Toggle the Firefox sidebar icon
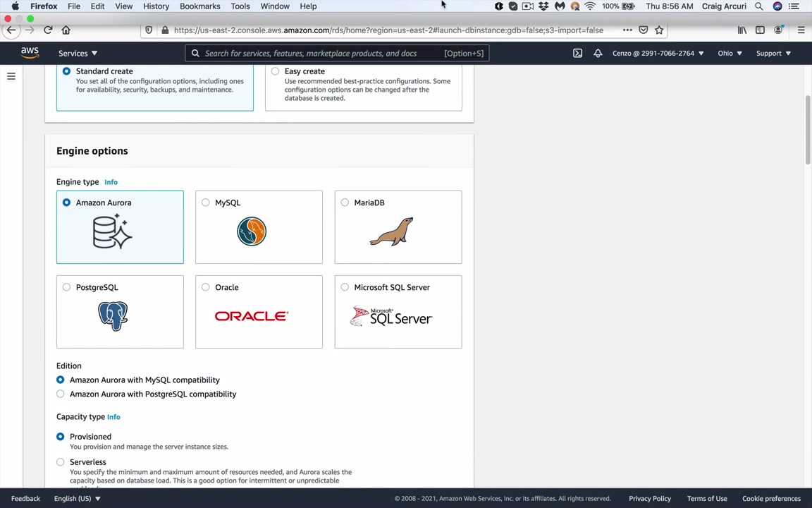This screenshot has height=508, width=812. point(760,30)
